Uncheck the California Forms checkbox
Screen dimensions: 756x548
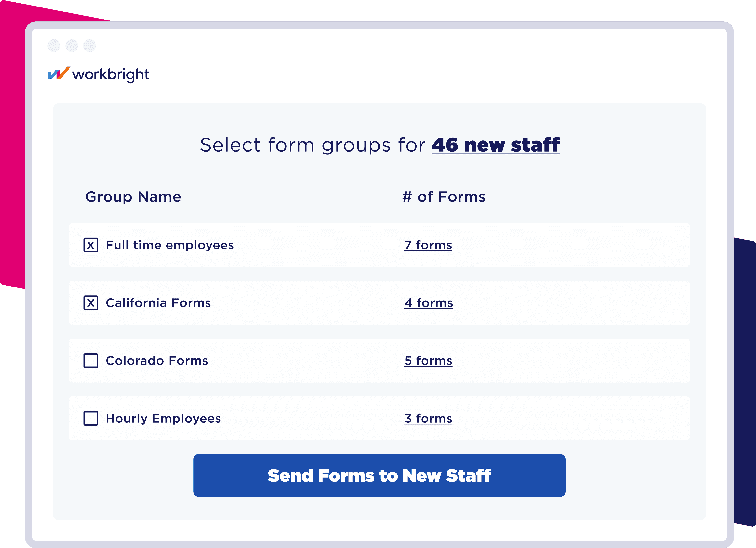(91, 302)
